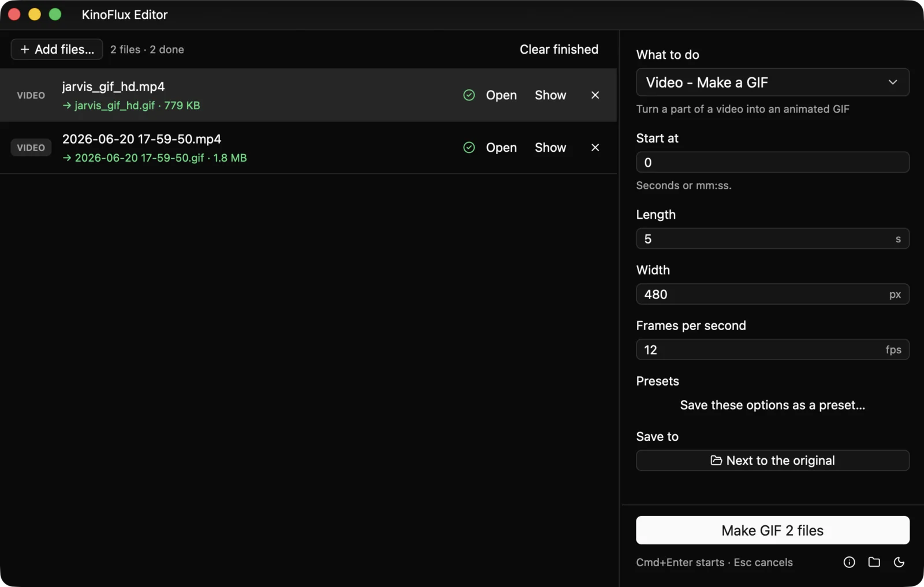Click the done checkmark icon for jarvis_gif_hd.mp4

coord(469,95)
